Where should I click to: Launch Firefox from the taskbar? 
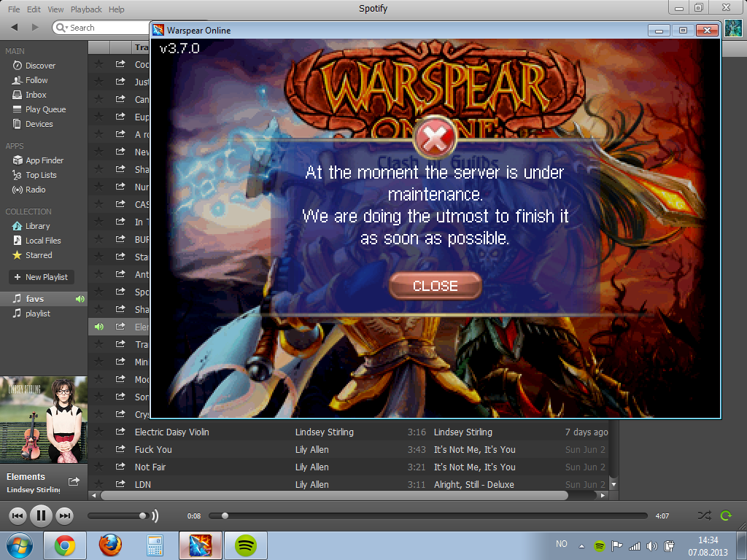[110, 545]
